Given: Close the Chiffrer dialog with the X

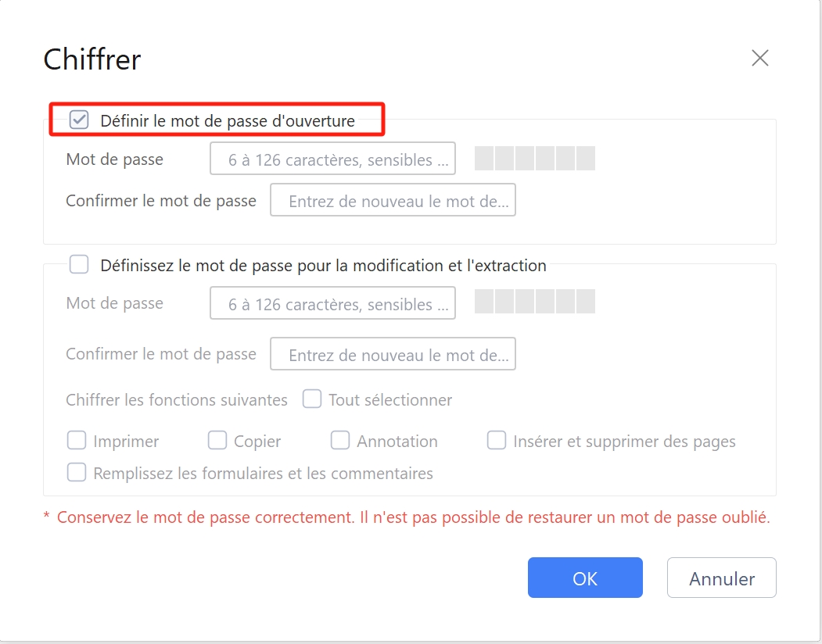Looking at the screenshot, I should (759, 57).
